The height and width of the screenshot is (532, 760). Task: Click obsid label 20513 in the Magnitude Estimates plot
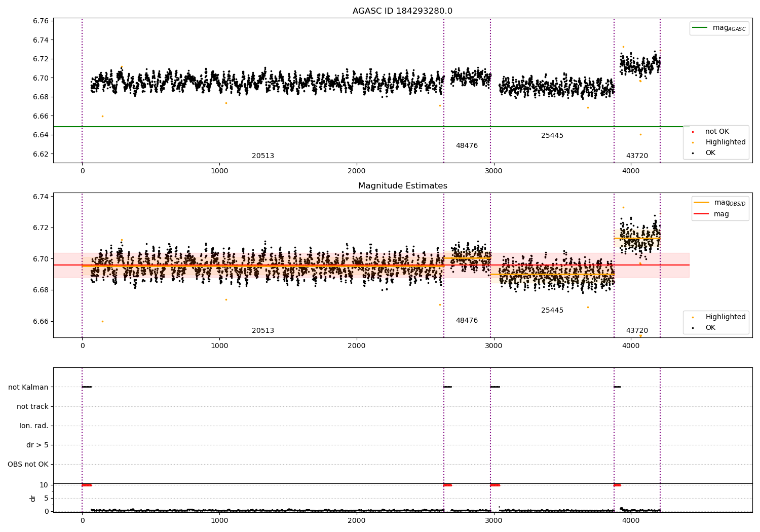[263, 331]
